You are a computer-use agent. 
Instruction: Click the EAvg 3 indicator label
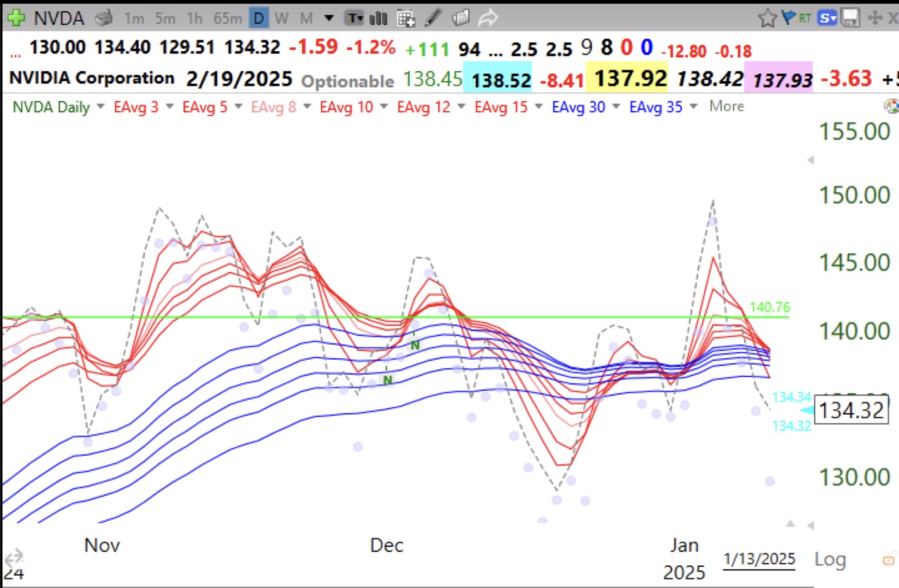click(136, 107)
